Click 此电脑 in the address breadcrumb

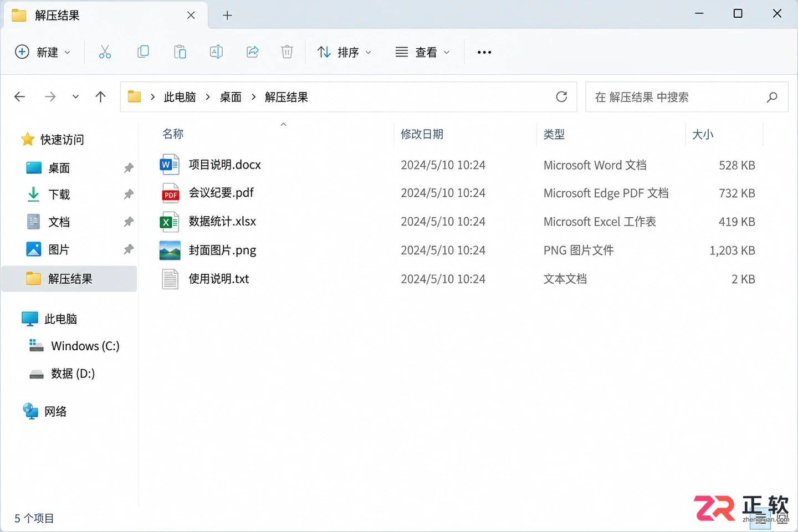tap(180, 97)
